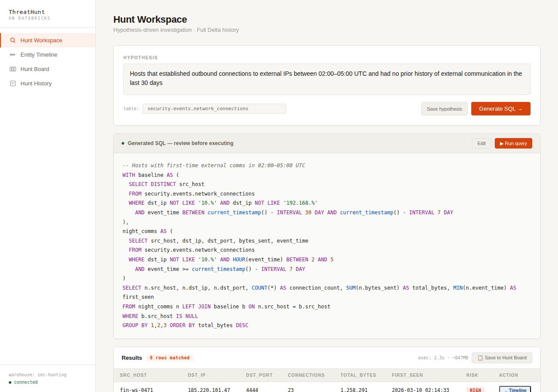Click the Hunt History document icon
Screen dimensions: 558x392
click(12, 83)
